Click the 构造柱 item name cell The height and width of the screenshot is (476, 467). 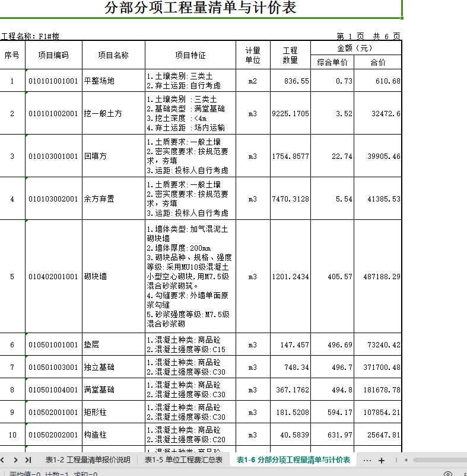(114, 435)
